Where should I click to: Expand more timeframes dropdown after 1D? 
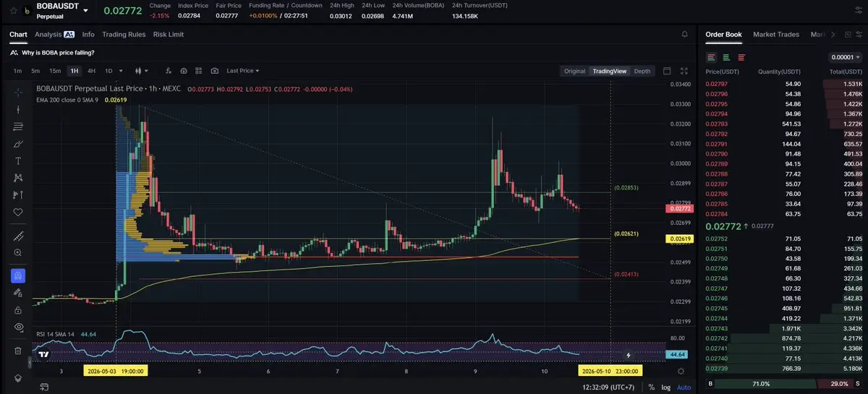121,71
